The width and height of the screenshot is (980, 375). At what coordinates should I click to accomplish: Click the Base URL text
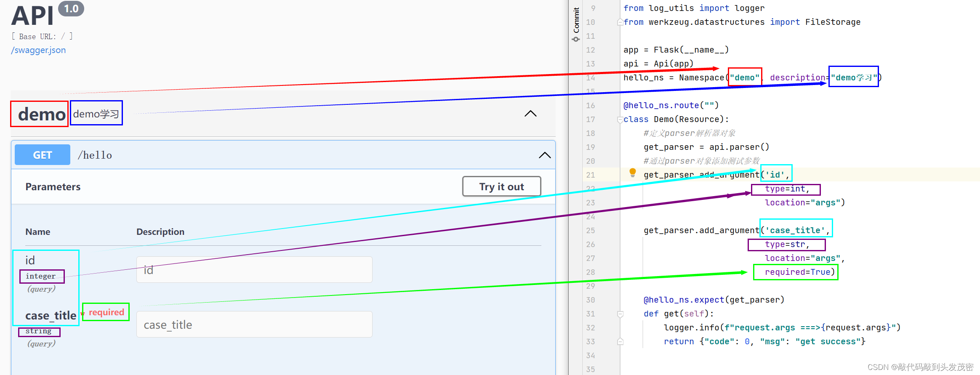pos(42,36)
